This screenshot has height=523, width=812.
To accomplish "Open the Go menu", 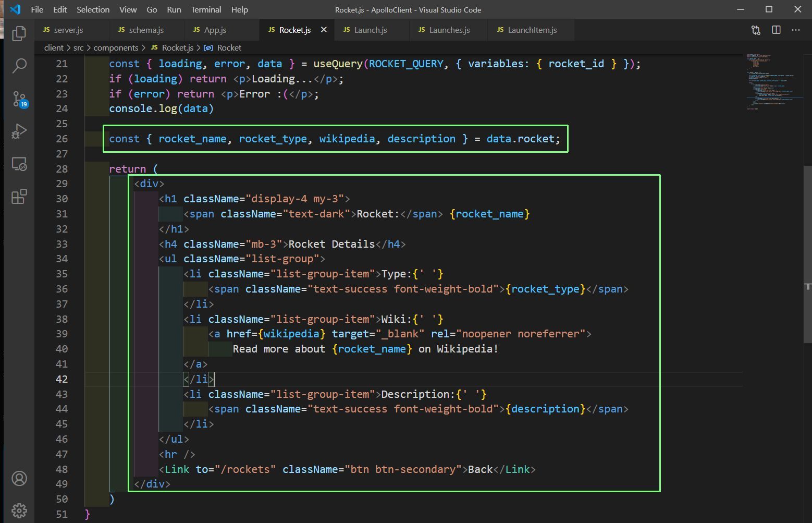I will click(x=152, y=9).
